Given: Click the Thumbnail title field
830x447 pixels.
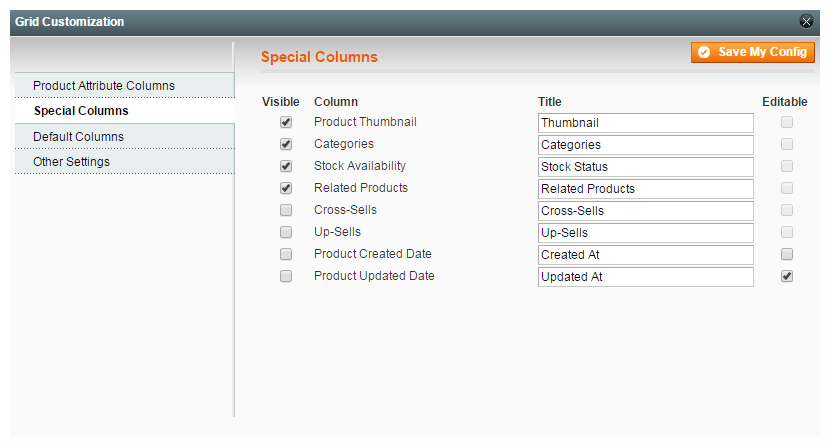Looking at the screenshot, I should tap(645, 123).
